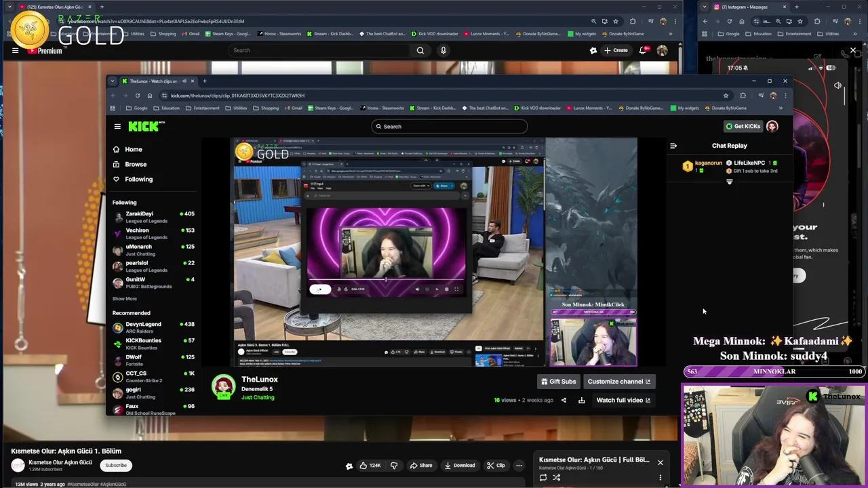The height and width of the screenshot is (488, 868).
Task: Open CCT_CS in Recommended list
Action: (x=154, y=377)
